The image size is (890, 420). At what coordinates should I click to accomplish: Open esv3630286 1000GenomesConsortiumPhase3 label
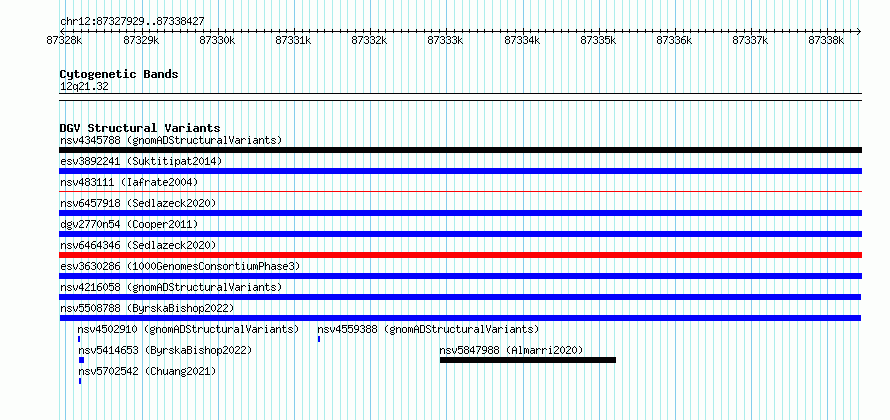pyautogui.click(x=180, y=266)
